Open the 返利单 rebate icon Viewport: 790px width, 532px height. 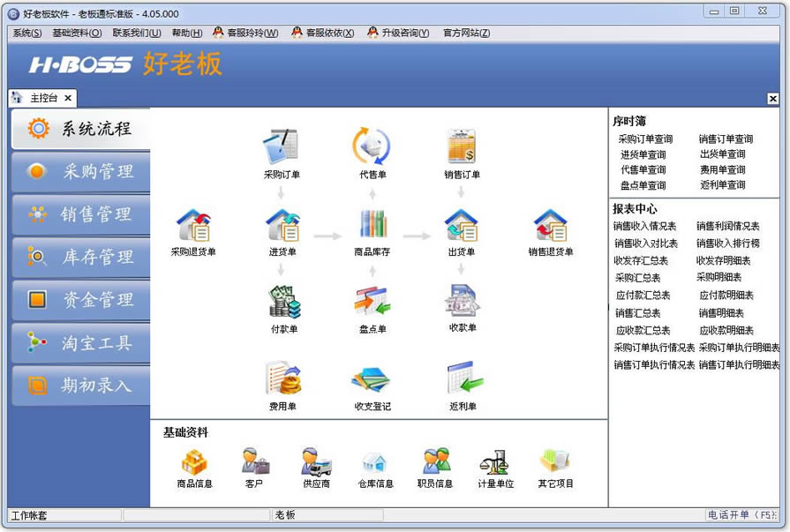[x=463, y=378]
